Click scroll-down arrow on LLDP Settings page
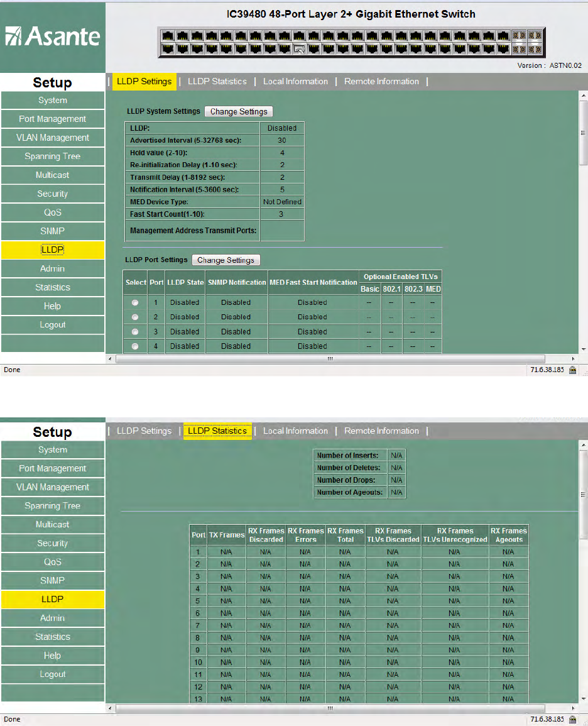The width and height of the screenshot is (588, 726). click(584, 349)
